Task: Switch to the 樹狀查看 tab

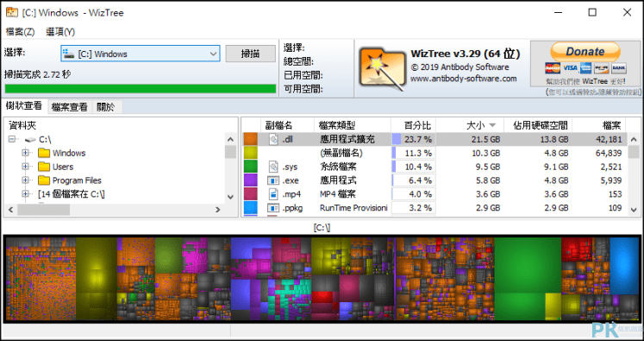Action: point(24,106)
